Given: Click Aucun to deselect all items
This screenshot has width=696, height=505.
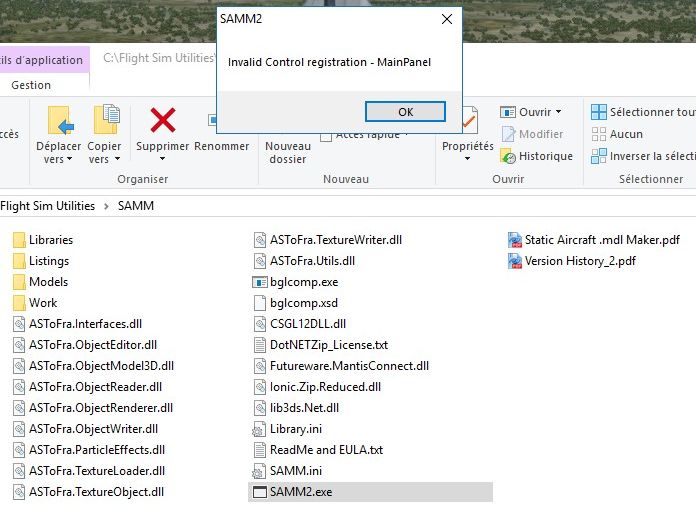Looking at the screenshot, I should pos(626,134).
